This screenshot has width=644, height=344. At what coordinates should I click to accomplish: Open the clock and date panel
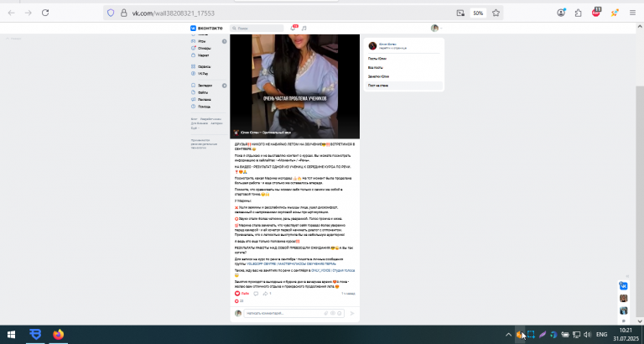[x=626, y=335]
